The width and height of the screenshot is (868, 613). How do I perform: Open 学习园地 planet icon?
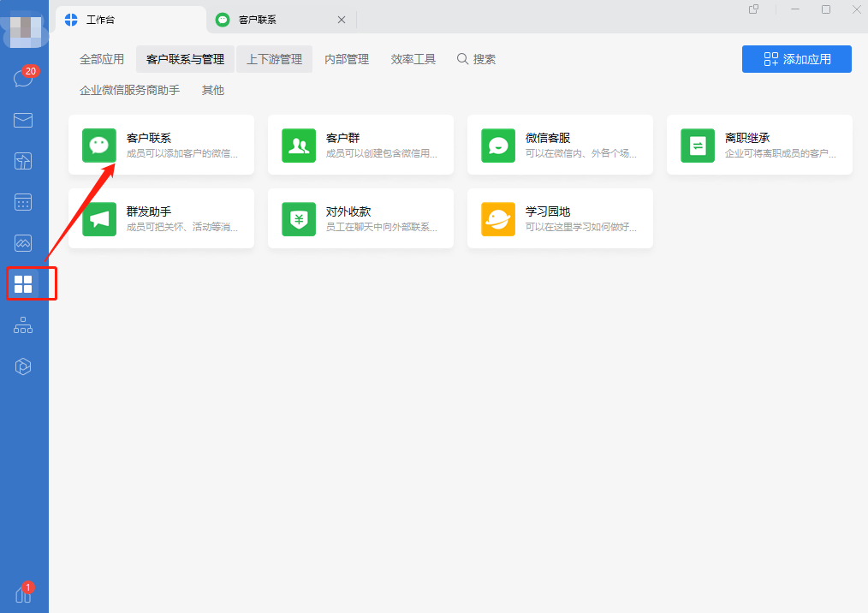pos(498,219)
